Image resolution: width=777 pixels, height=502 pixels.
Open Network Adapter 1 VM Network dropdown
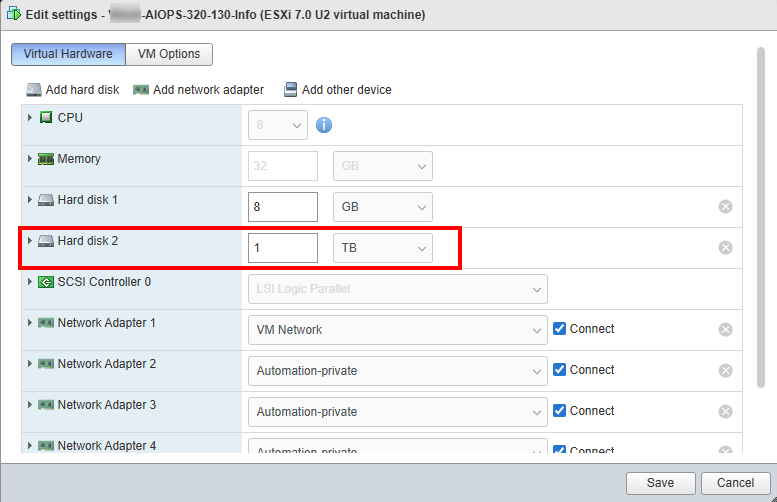(397, 330)
